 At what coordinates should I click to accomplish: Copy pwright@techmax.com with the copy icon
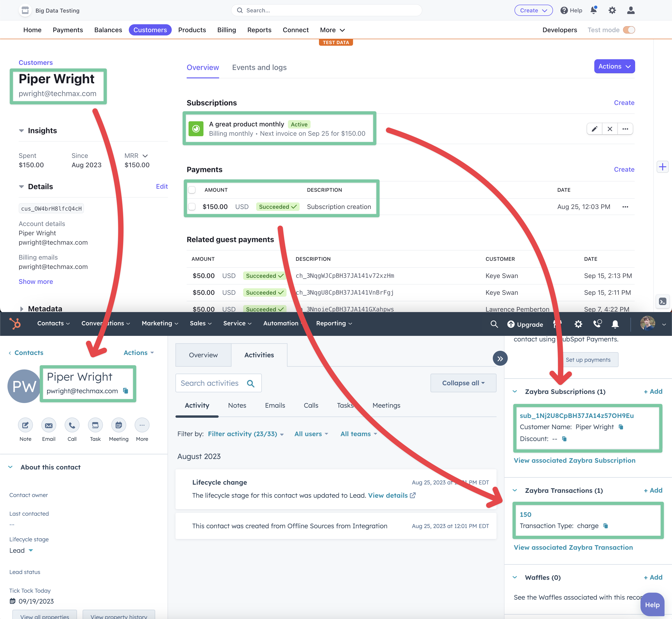(125, 391)
